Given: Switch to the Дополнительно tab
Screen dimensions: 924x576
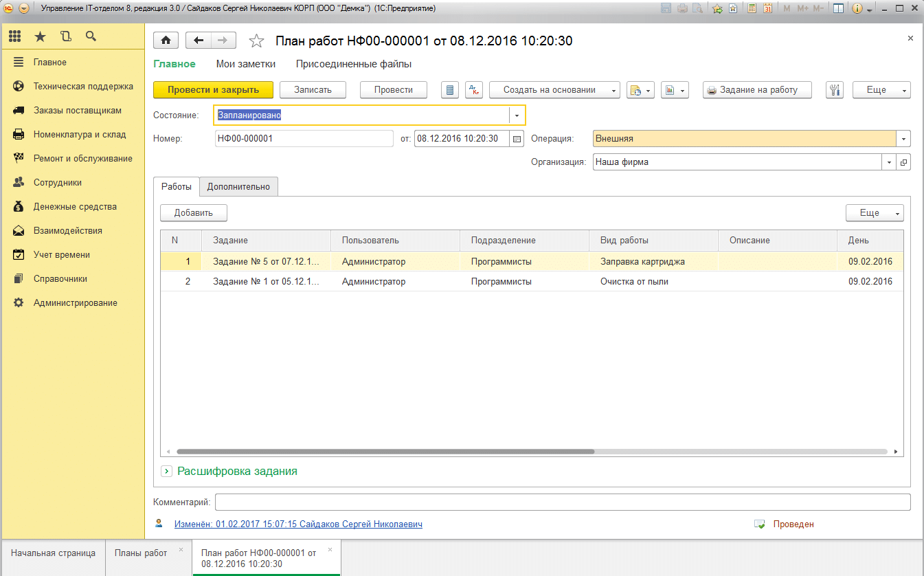Looking at the screenshot, I should click(238, 186).
